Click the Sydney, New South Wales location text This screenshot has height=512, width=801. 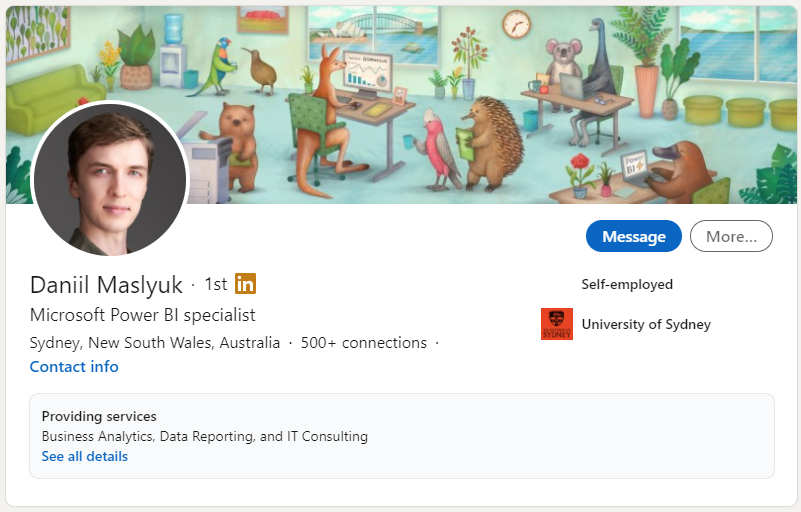[155, 343]
